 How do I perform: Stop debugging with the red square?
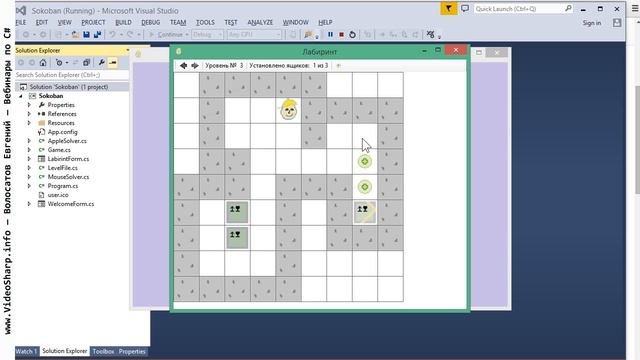[341, 35]
